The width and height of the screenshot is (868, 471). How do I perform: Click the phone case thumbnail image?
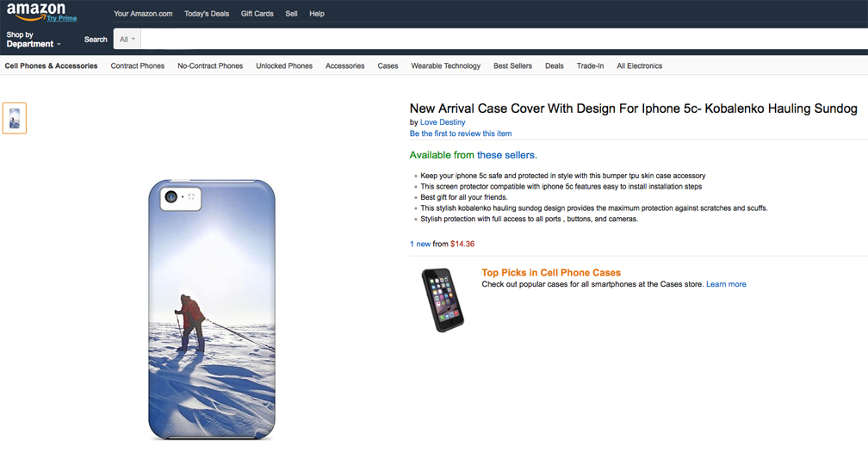pos(15,118)
